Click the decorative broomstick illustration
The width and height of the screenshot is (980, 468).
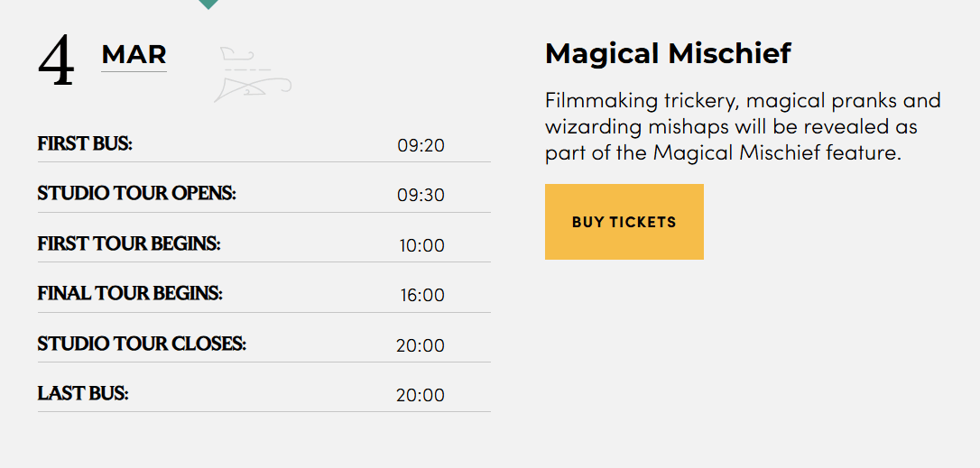[x=253, y=75]
